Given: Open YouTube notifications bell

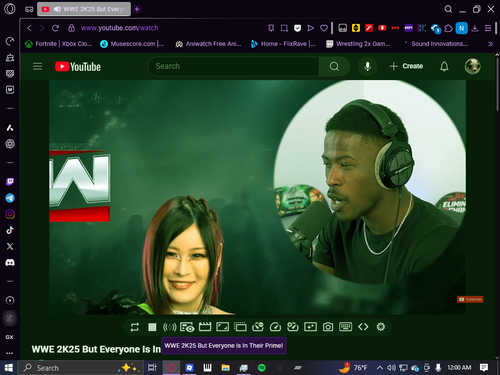Looking at the screenshot, I should [x=444, y=66].
